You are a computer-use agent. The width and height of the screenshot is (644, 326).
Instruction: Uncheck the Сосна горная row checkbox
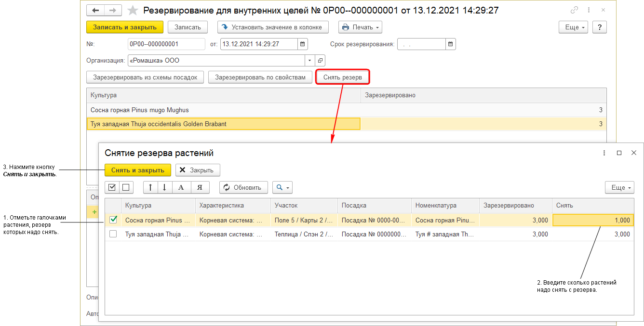[x=113, y=220]
